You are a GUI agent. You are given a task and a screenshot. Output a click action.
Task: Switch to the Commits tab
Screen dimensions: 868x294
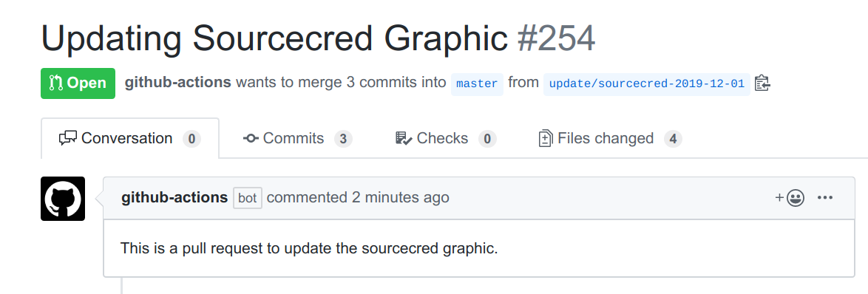click(298, 138)
